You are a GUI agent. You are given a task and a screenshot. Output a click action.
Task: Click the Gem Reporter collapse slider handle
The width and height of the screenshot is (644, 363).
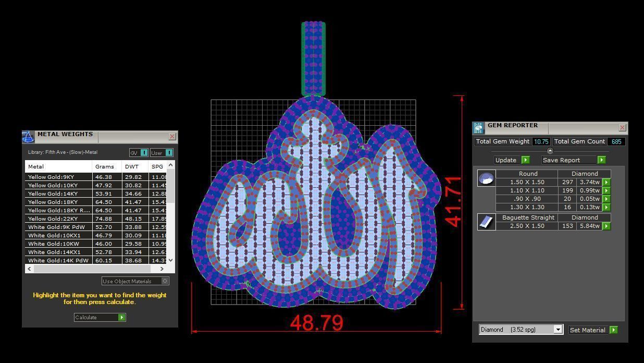coord(550,151)
